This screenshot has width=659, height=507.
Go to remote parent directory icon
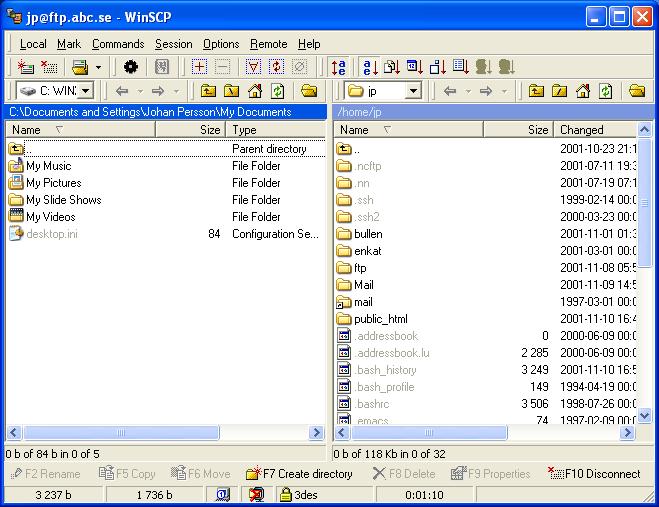(x=536, y=91)
